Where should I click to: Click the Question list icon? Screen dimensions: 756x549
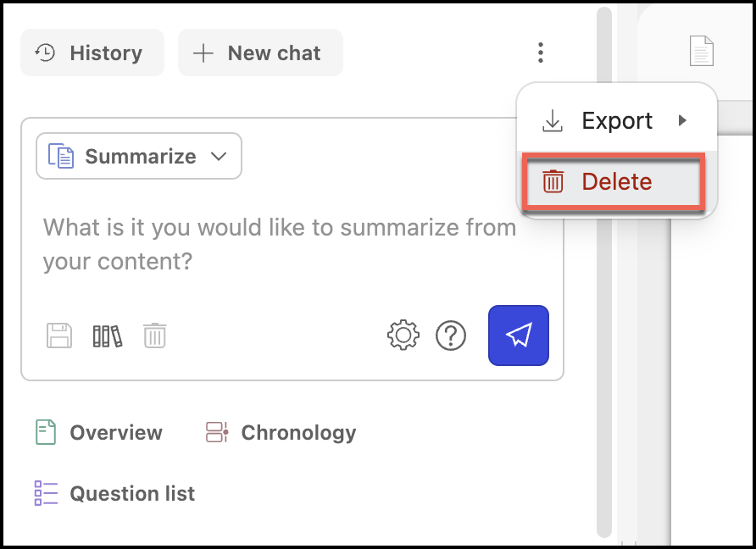coord(46,493)
